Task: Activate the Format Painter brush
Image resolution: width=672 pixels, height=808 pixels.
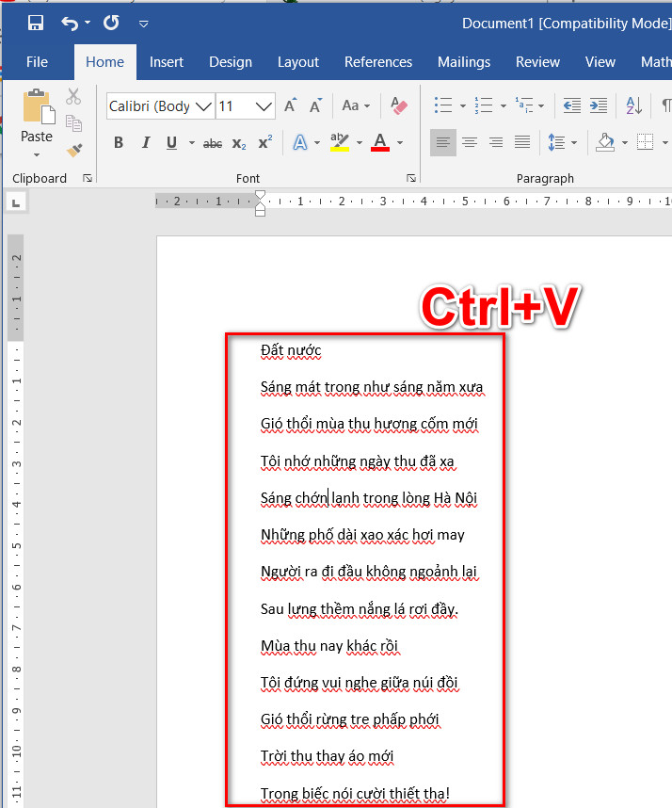Action: (x=74, y=150)
